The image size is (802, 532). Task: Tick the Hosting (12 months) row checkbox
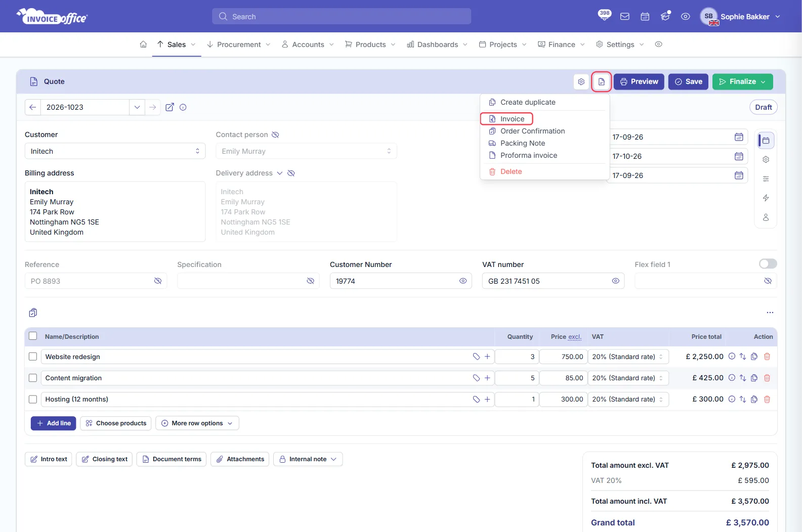[x=33, y=399]
